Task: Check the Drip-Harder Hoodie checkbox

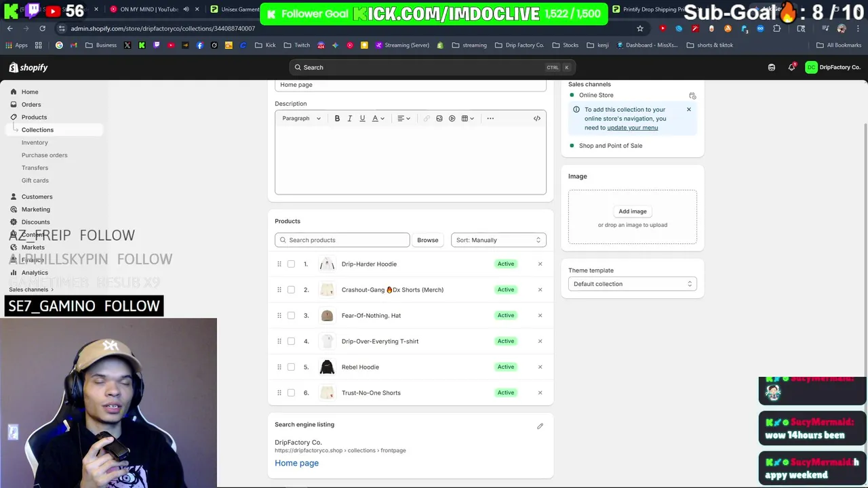Action: coord(291,264)
